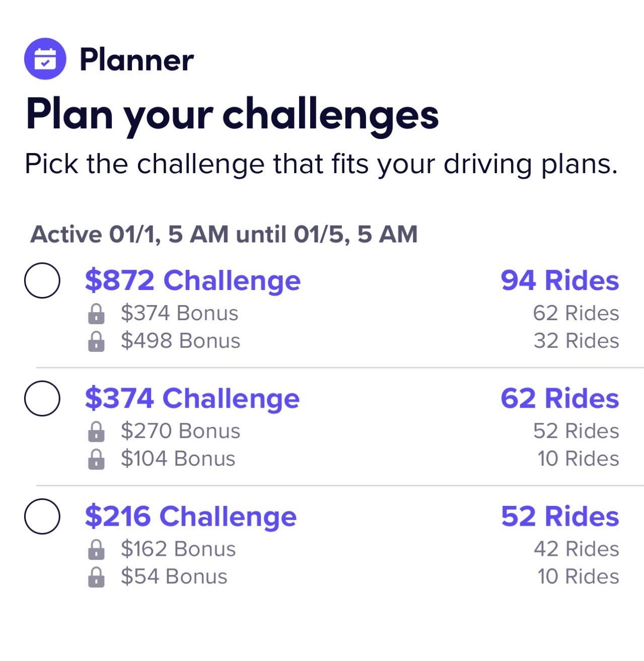
Task: Tap the 94 Rides total
Action: (x=559, y=280)
